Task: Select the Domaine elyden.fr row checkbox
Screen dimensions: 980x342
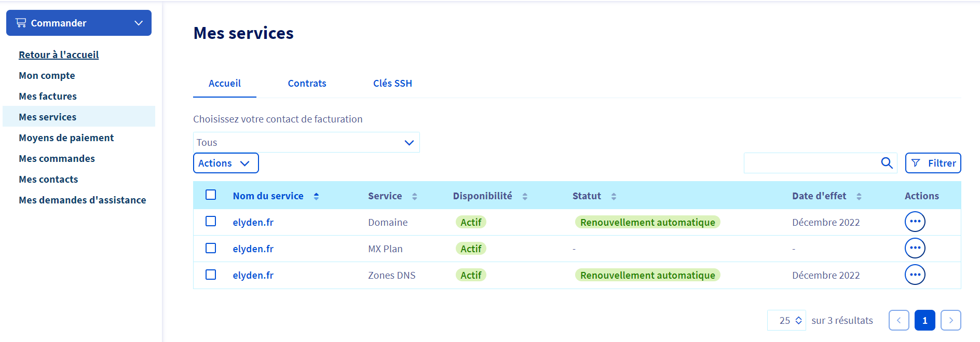Action: (x=211, y=222)
